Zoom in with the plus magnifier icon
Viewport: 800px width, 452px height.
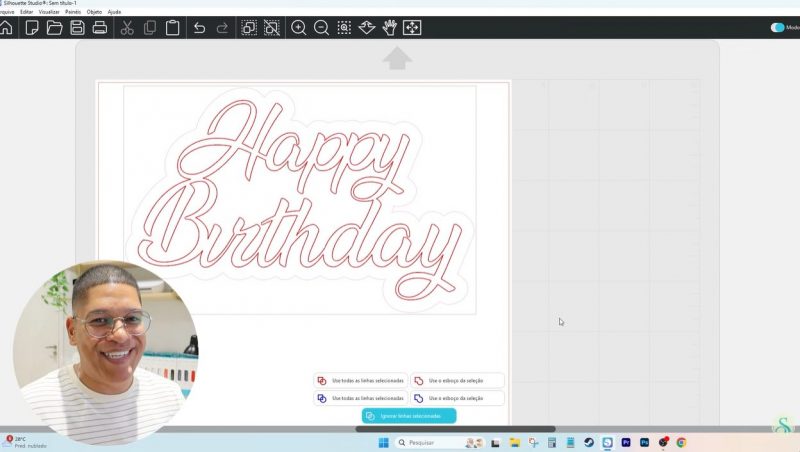(298, 28)
